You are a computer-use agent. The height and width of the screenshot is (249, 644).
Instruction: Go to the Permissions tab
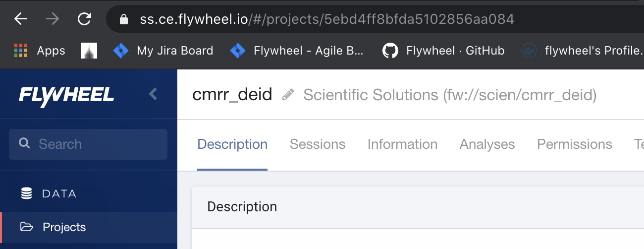click(x=574, y=144)
